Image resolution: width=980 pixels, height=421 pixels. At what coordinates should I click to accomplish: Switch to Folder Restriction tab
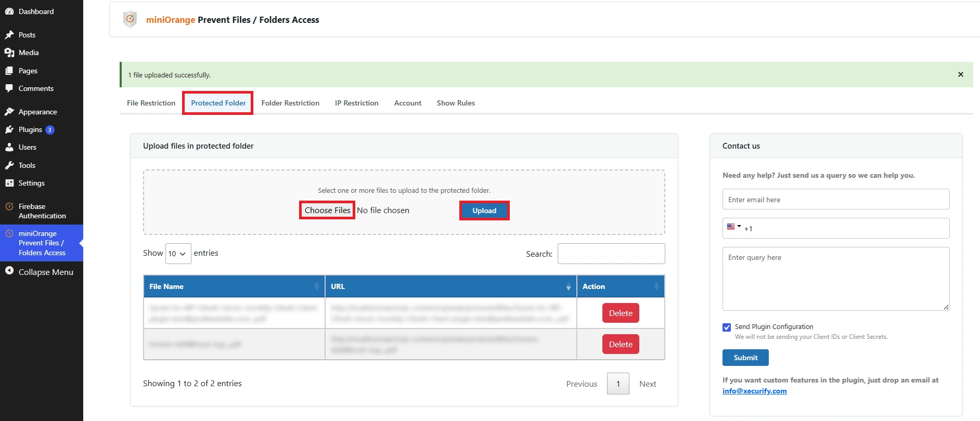(x=290, y=103)
